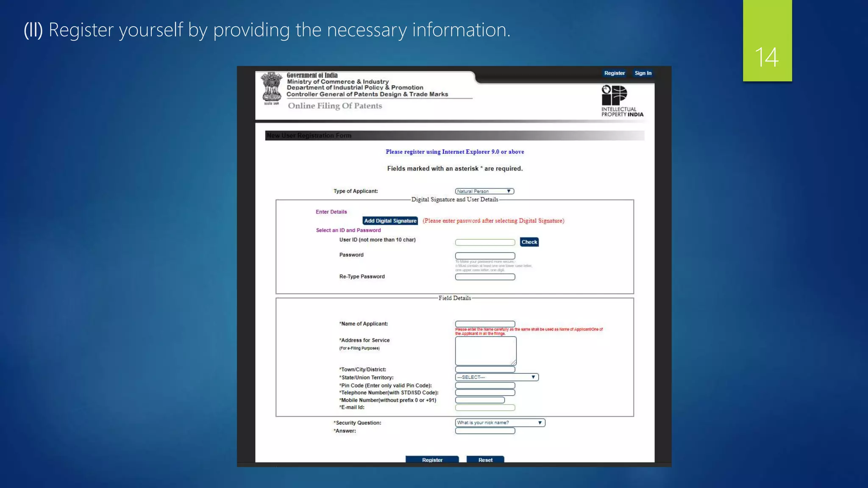The image size is (868, 488).
Task: Click 'Fields marked with an asterisk' note
Action: pyautogui.click(x=455, y=169)
